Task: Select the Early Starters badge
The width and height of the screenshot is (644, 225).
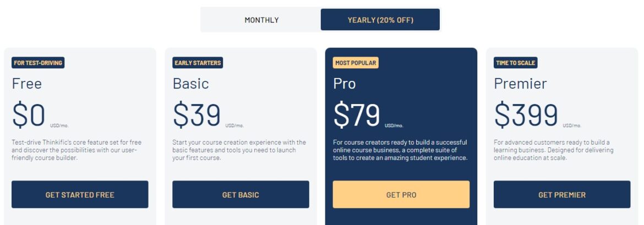Action: pyautogui.click(x=198, y=63)
